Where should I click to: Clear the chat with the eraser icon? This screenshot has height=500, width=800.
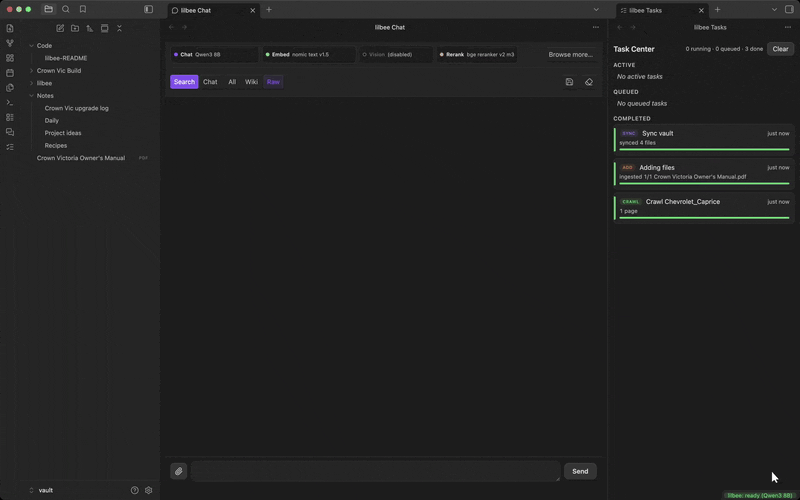pos(589,82)
